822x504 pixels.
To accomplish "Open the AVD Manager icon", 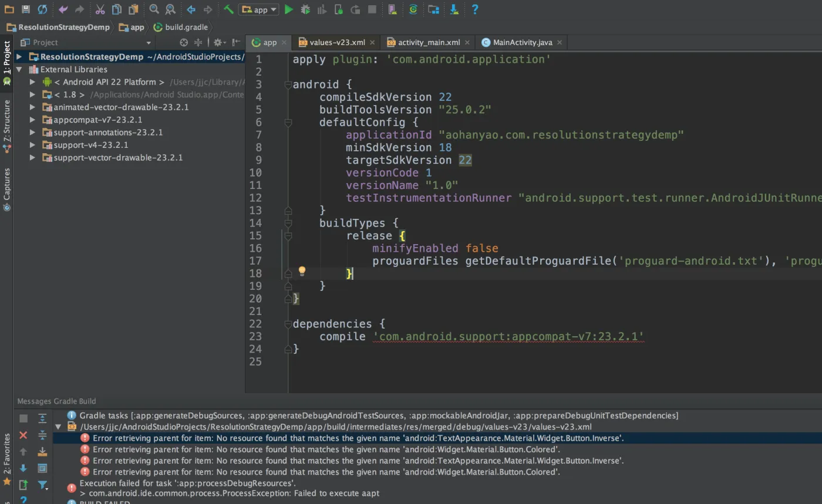I will pos(392,9).
